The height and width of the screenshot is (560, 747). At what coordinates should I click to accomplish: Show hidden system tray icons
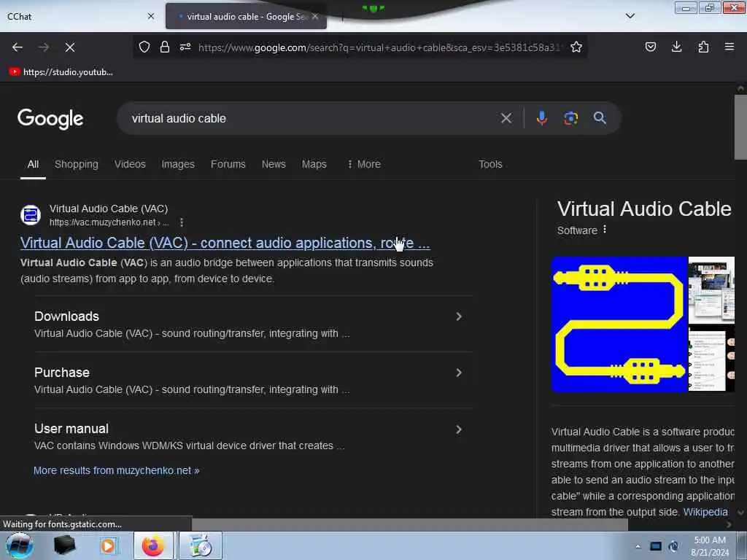pos(638,546)
